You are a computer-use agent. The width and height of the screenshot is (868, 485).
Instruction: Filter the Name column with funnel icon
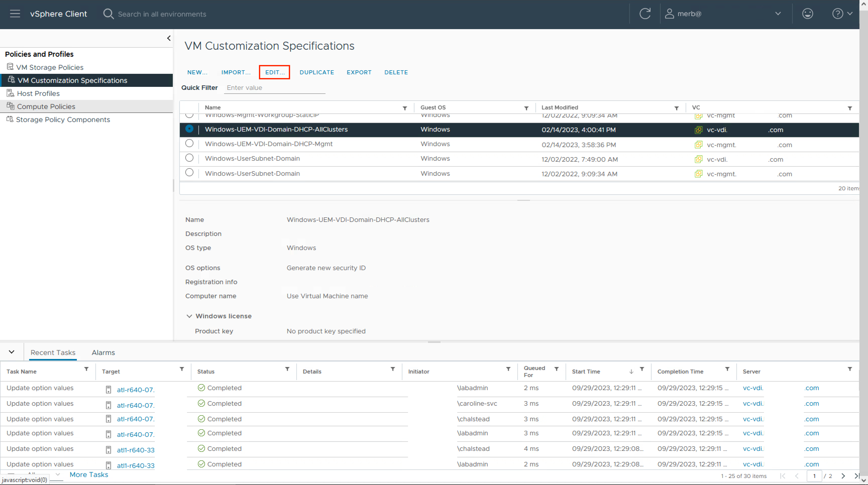click(x=405, y=108)
